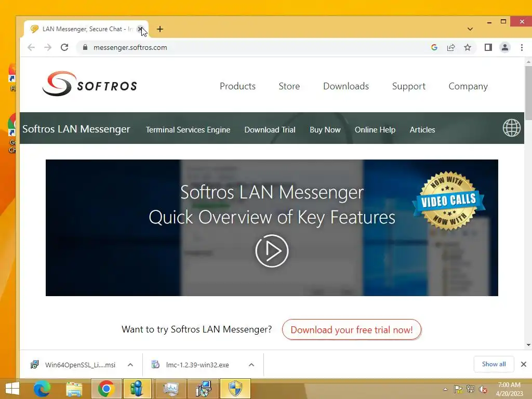Close the downloads bar
The height and width of the screenshot is (399, 532).
coord(524,364)
